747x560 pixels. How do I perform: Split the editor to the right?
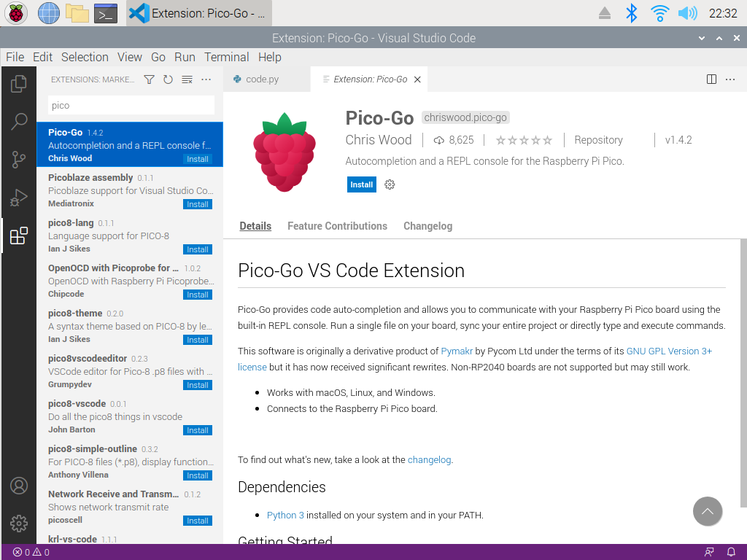click(711, 79)
